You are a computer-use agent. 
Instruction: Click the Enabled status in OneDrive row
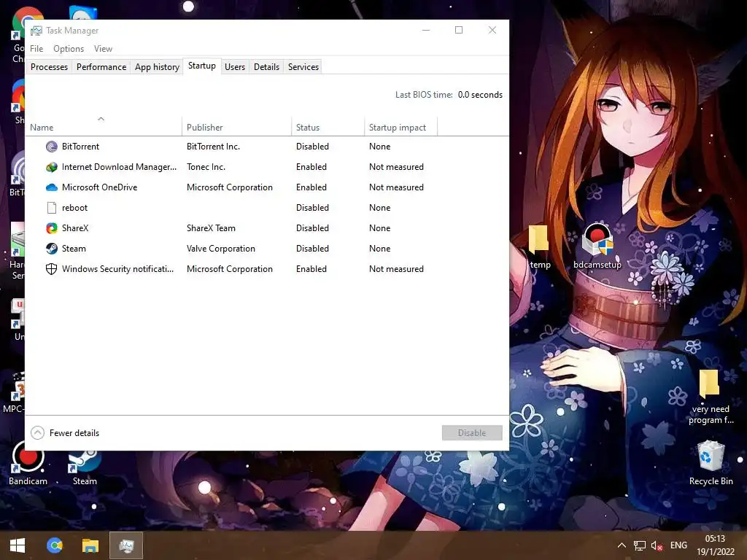click(x=311, y=187)
